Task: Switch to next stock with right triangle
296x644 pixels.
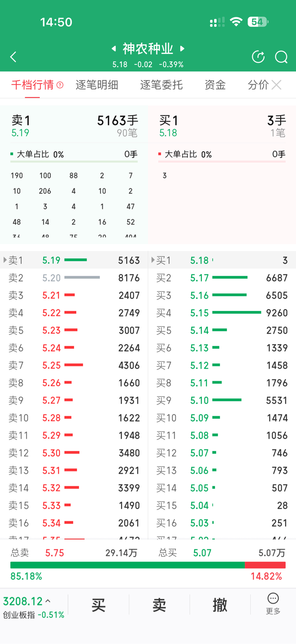Action: [182, 49]
